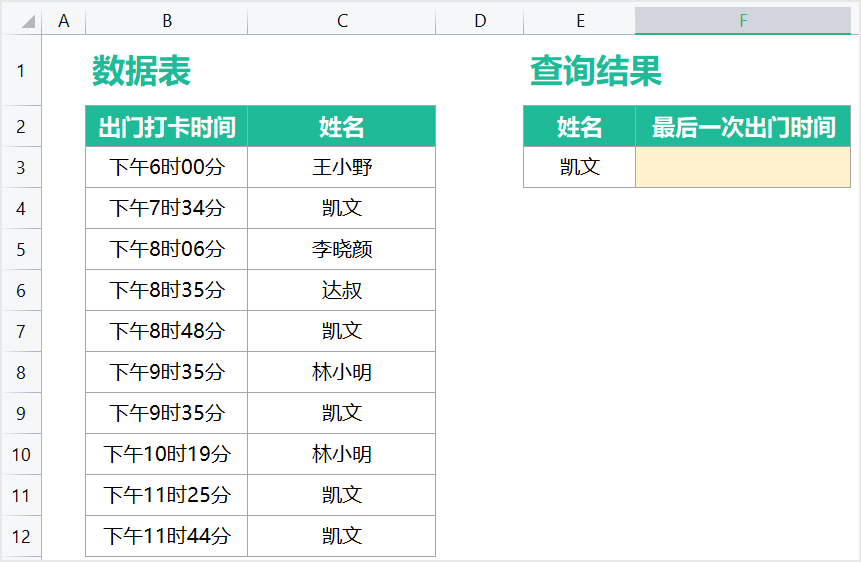Select row 12 header

[21, 536]
